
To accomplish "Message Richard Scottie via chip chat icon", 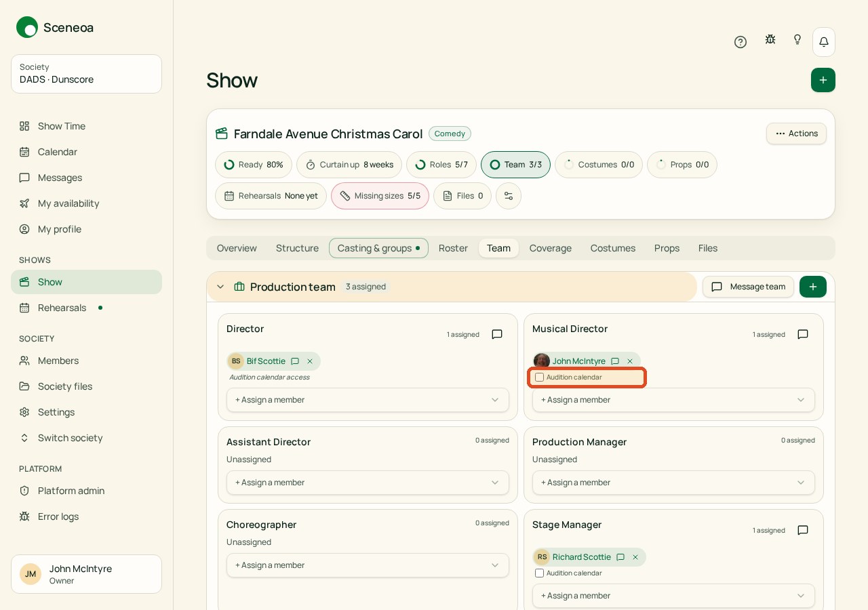I will click(x=620, y=557).
